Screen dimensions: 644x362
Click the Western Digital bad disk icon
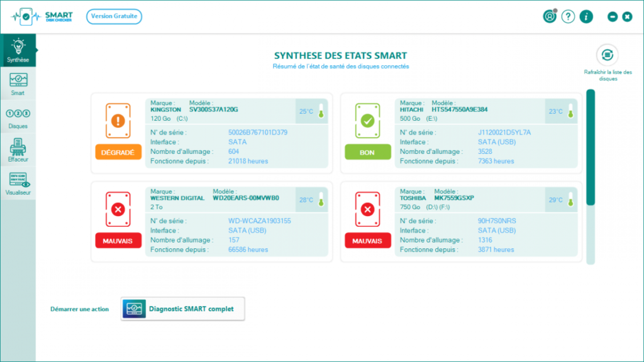click(x=118, y=209)
